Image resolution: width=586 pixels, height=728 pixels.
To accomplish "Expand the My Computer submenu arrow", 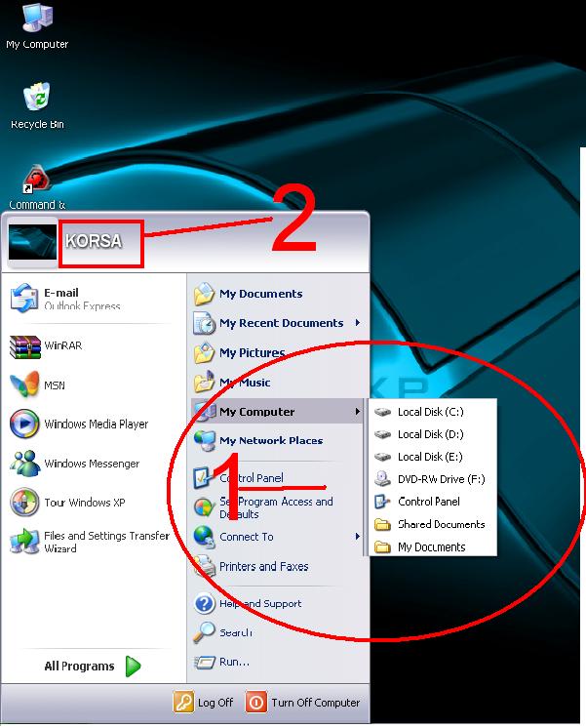I will (x=357, y=412).
